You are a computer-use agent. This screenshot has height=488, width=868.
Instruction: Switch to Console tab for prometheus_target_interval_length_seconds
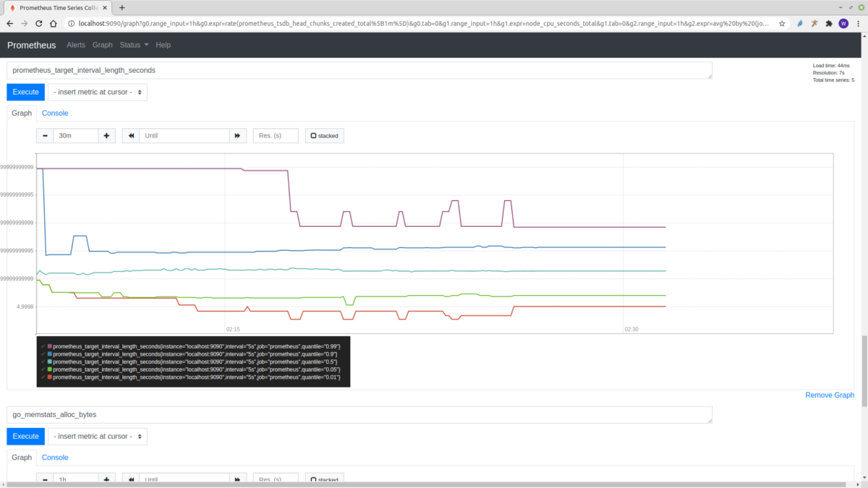click(55, 113)
